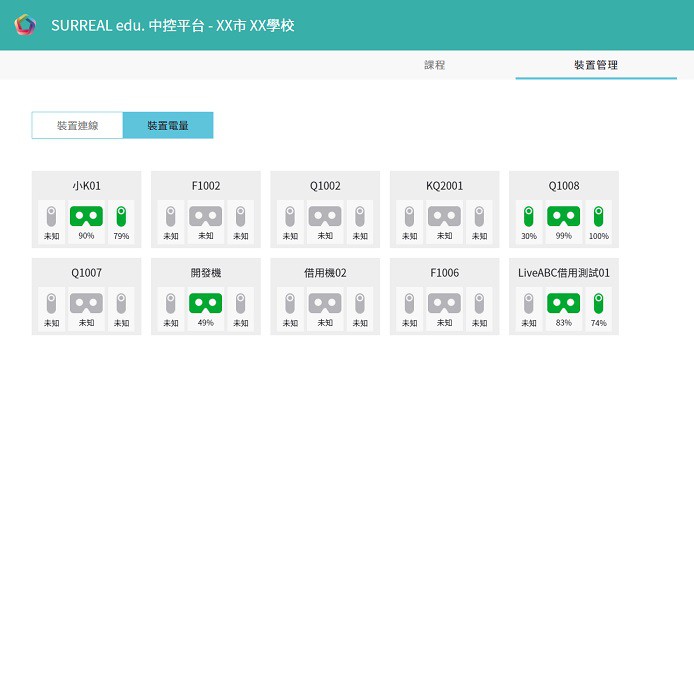This screenshot has height=700, width=694.
Task: Click the 借用機02 device card title
Action: click(325, 273)
